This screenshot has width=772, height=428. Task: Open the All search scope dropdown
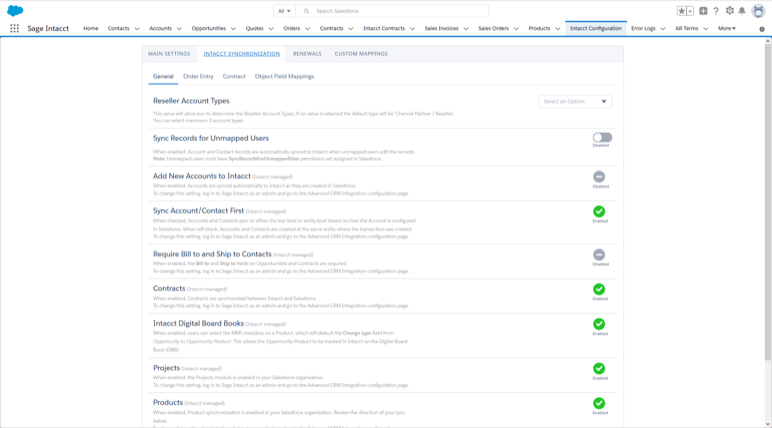pos(284,11)
